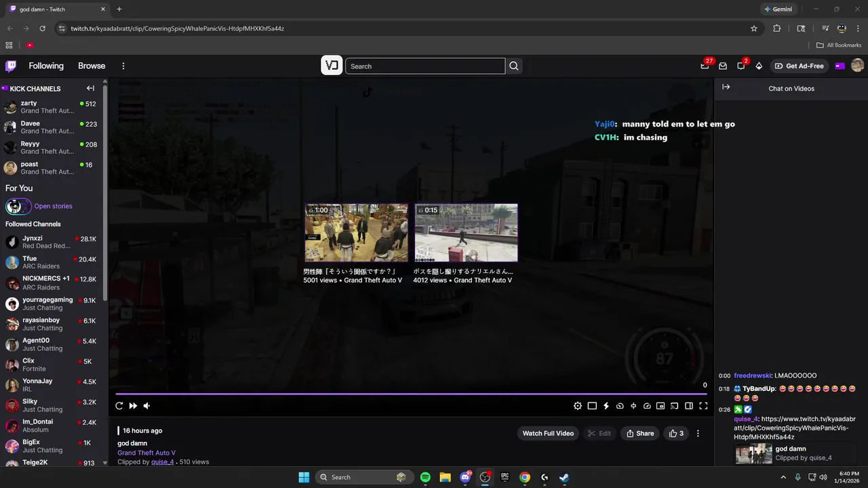Click the speedometer playback speed icon

pos(647,406)
